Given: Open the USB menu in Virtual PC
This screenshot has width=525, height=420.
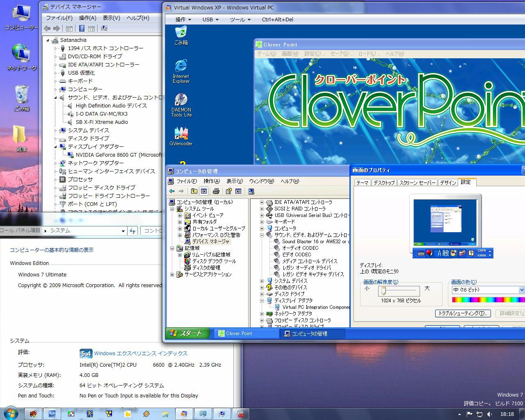Looking at the screenshot, I should pyautogui.click(x=210, y=19).
